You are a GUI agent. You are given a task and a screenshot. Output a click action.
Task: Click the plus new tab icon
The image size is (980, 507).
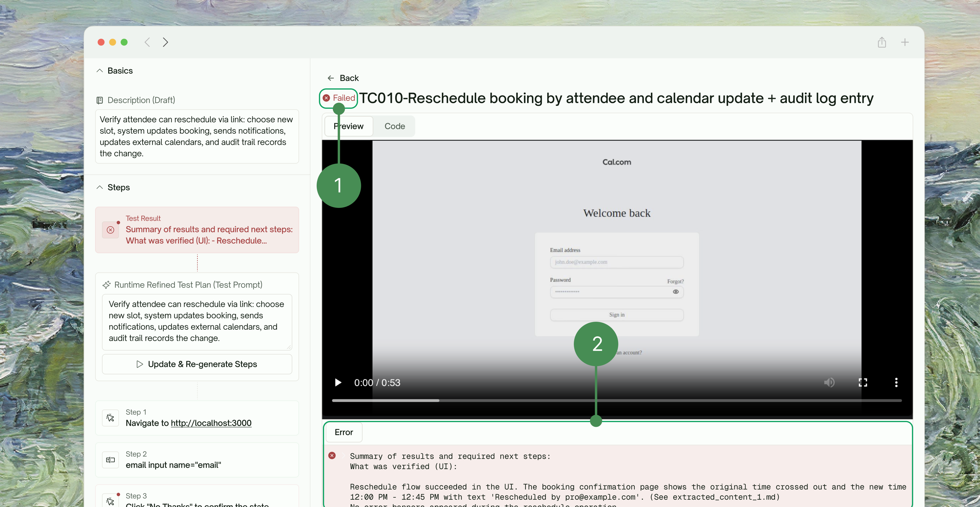coord(905,42)
